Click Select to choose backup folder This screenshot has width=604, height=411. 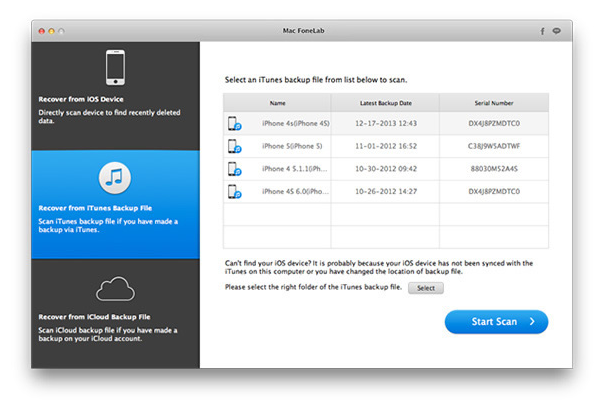point(426,288)
